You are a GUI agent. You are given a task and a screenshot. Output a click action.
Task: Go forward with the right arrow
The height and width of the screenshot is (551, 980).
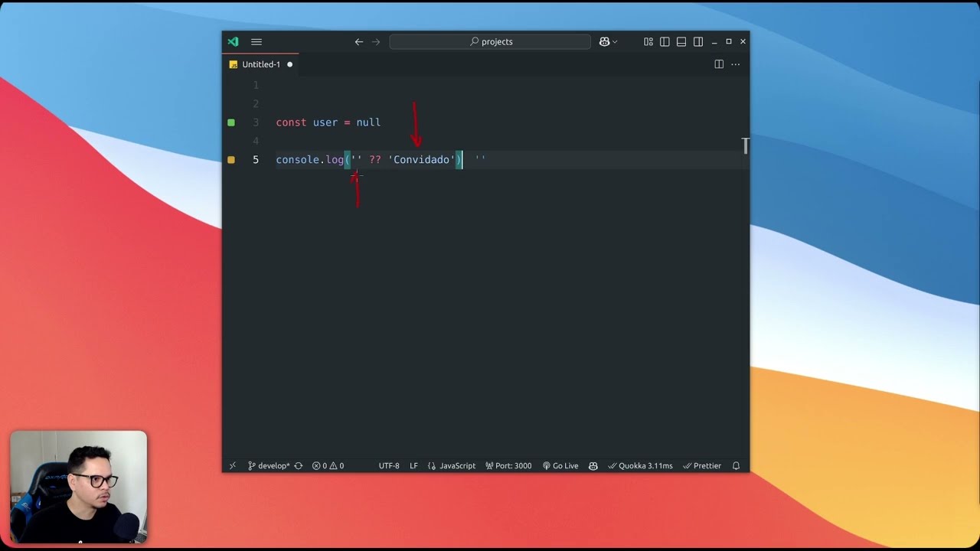376,42
